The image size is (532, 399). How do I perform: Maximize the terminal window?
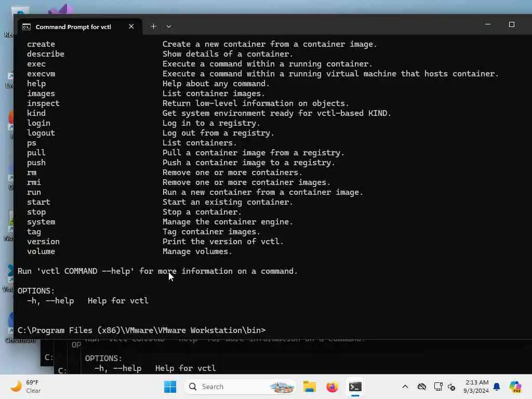click(x=512, y=24)
